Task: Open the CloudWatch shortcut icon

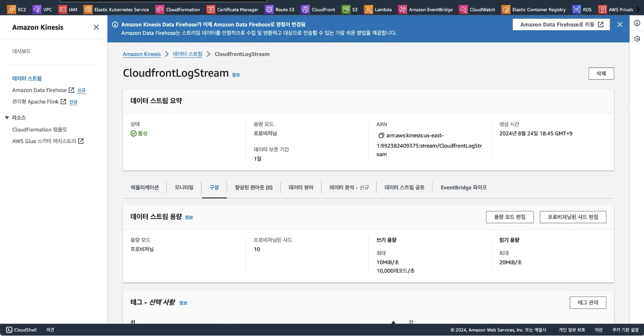Action: pos(463,9)
